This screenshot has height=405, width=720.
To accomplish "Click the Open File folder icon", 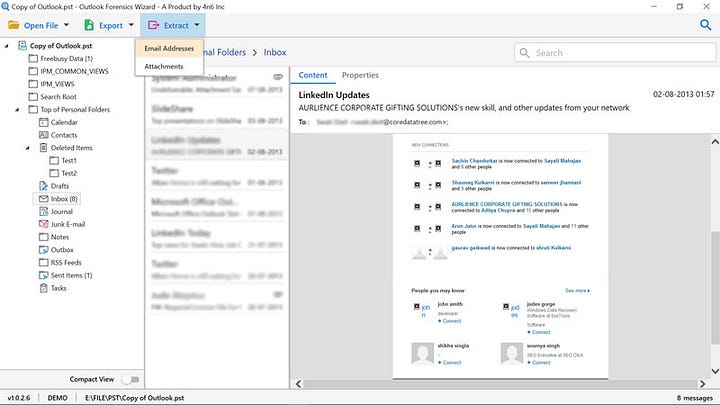I will click(x=14, y=25).
